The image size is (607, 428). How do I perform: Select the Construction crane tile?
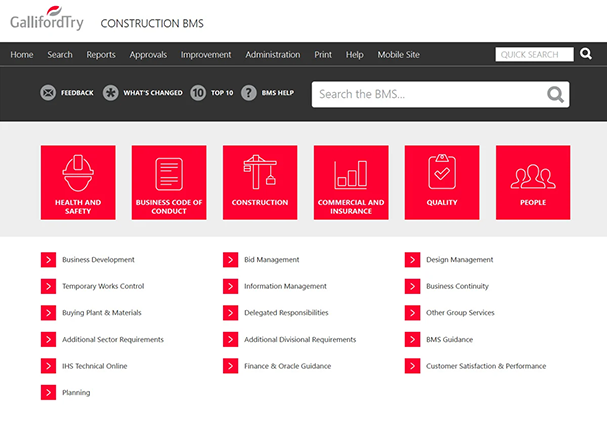[260, 182]
